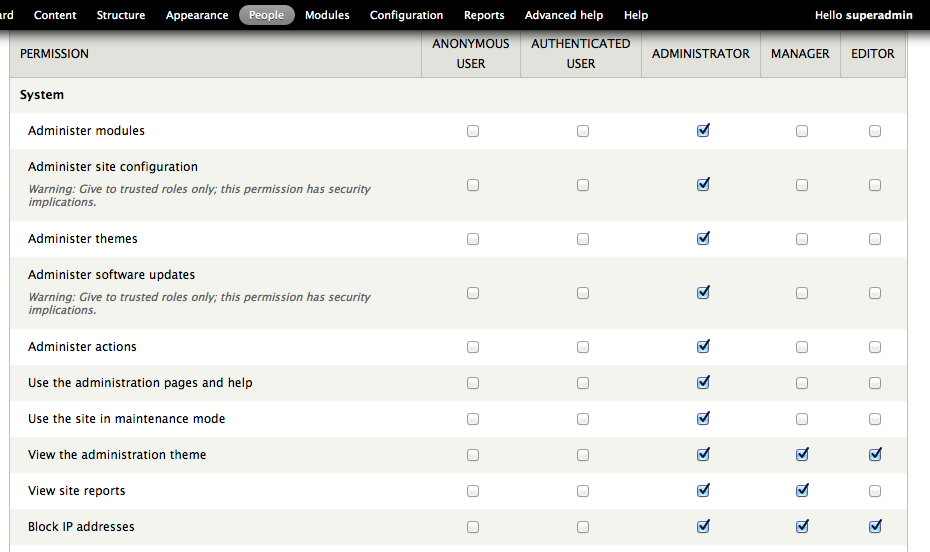Check Administer site configuration for Authenticated user
This screenshot has height=552, width=930.
coord(583,185)
